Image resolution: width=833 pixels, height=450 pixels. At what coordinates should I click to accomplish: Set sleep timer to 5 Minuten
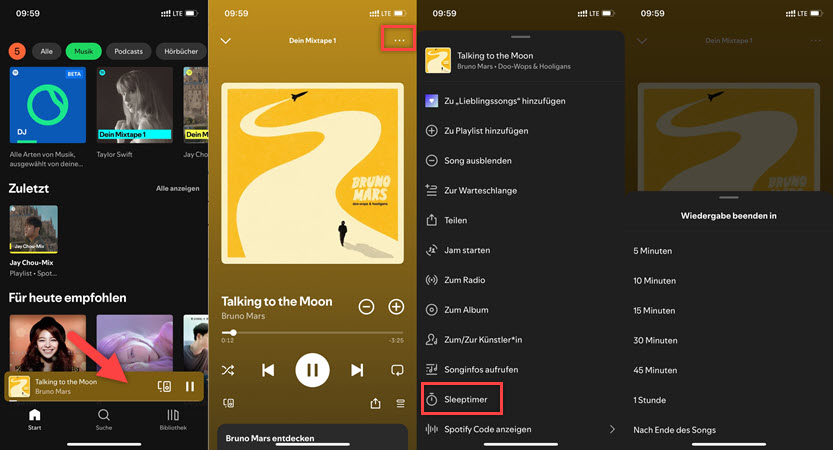click(652, 251)
